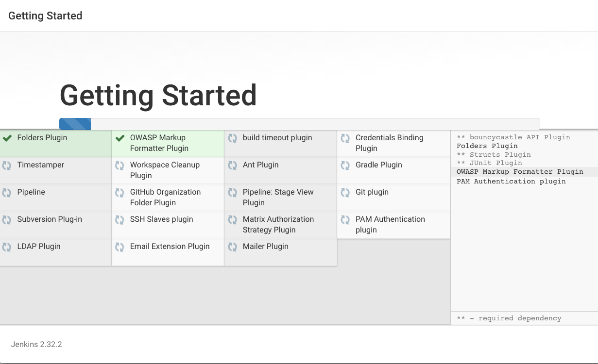Click the '** - required dependency' legend
598x364 pixels.
pyautogui.click(x=509, y=318)
